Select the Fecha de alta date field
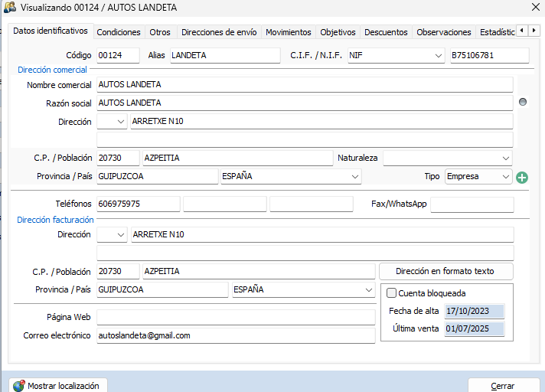This screenshot has width=545, height=392. click(474, 312)
